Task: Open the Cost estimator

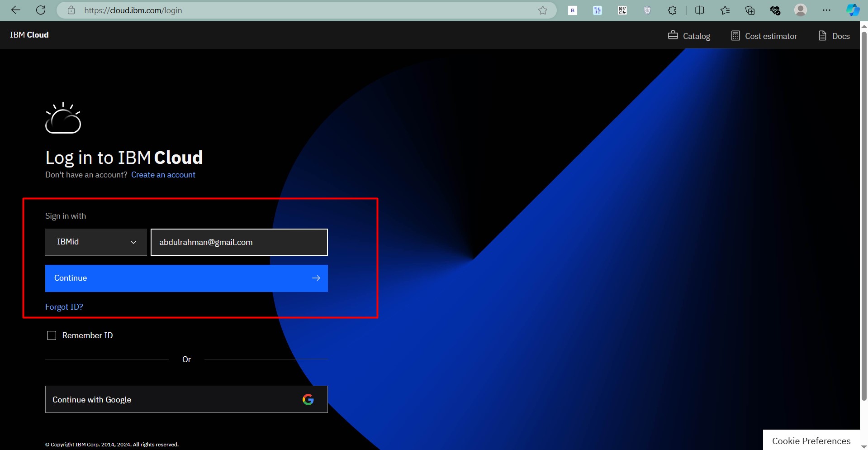Action: tap(764, 36)
